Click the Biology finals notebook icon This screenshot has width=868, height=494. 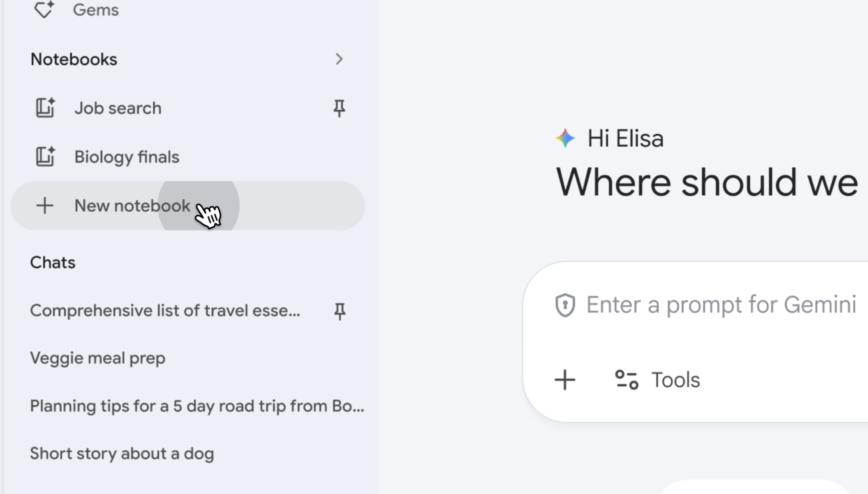pyautogui.click(x=45, y=157)
